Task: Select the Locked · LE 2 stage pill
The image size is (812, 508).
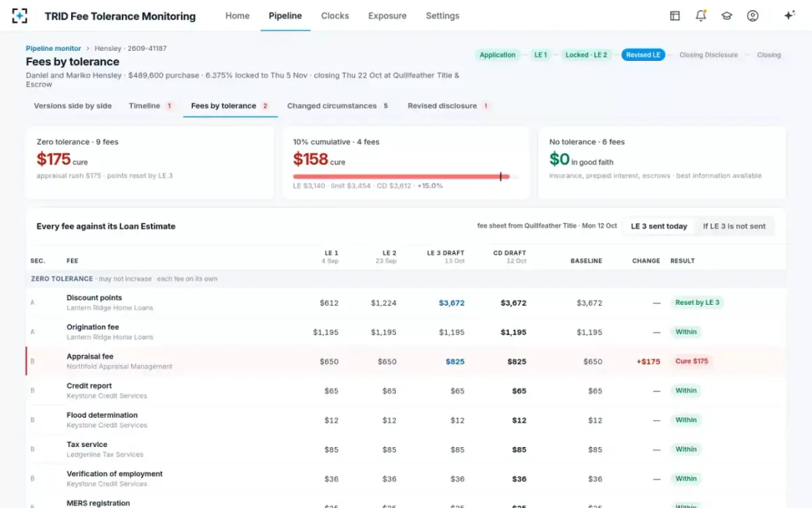Action: click(587, 55)
